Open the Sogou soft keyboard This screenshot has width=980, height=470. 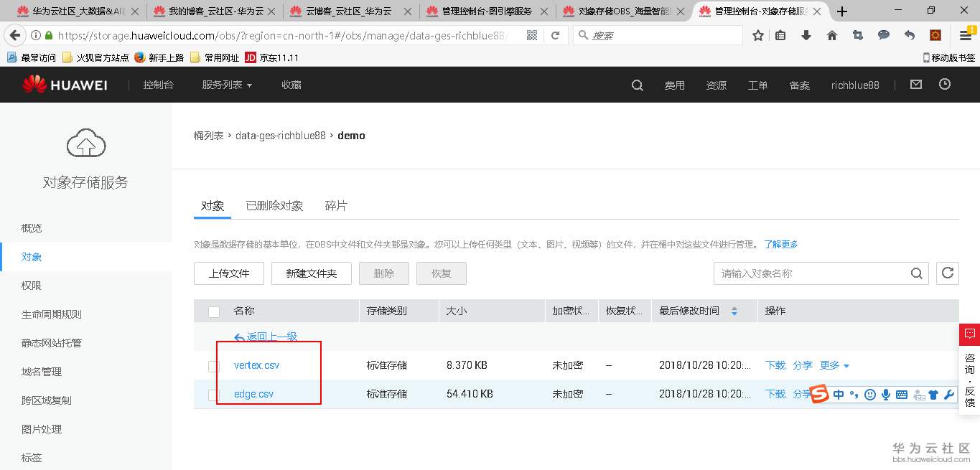pos(901,394)
